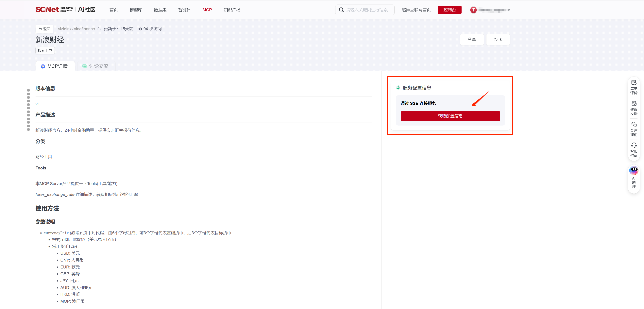The height and width of the screenshot is (309, 644).
Task: Open the 控制台 console button
Action: coord(449,10)
